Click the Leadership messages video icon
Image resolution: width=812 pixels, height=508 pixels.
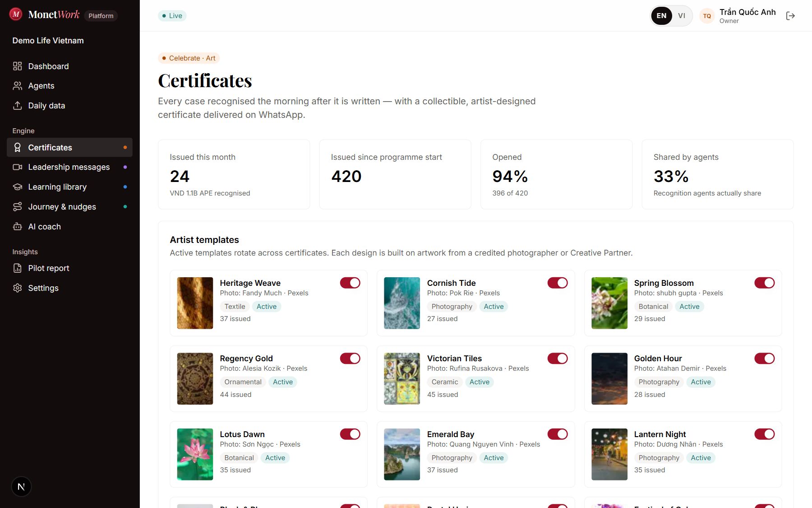(x=18, y=167)
